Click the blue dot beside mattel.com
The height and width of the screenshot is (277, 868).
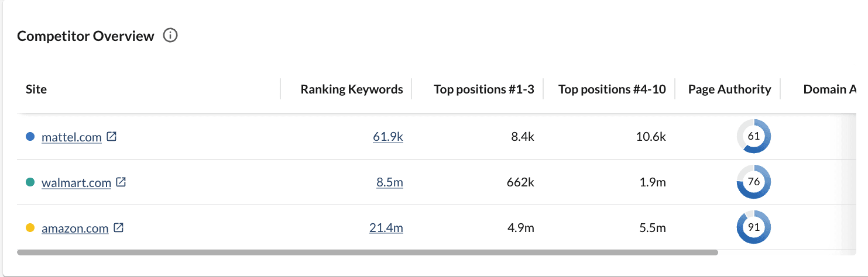coord(30,137)
